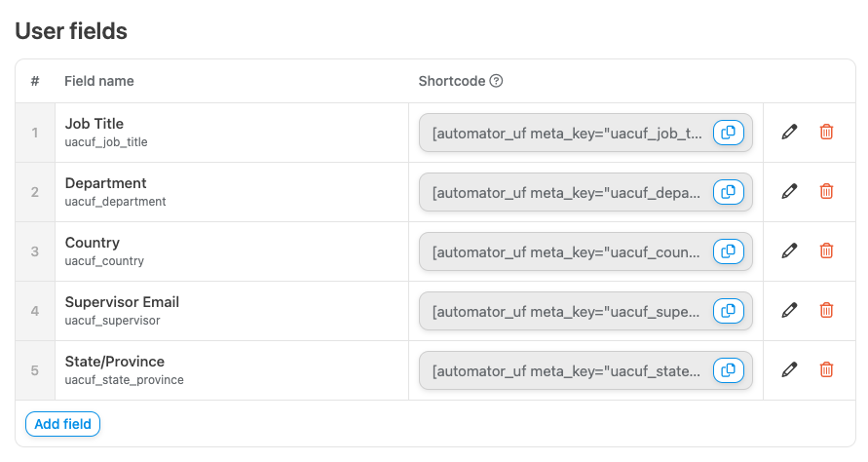Delete the Supervisor Email field
This screenshot has height=462, width=868.
pos(826,311)
